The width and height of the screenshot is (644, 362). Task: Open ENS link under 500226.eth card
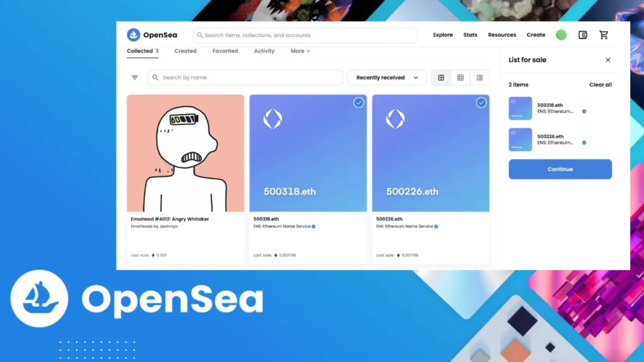click(405, 227)
